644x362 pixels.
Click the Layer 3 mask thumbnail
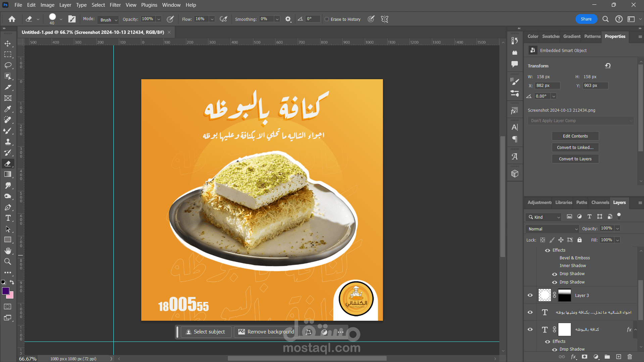[564, 295]
